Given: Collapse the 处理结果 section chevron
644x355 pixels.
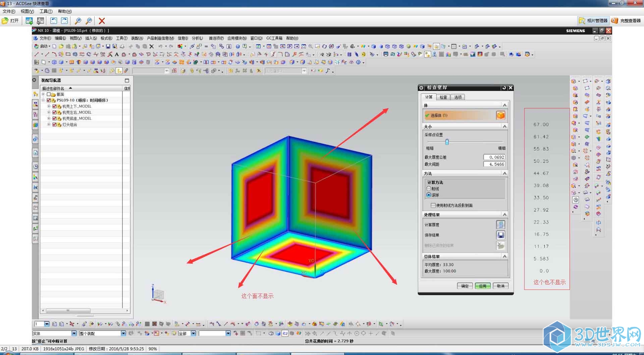Looking at the screenshot, I should pyautogui.click(x=504, y=214).
